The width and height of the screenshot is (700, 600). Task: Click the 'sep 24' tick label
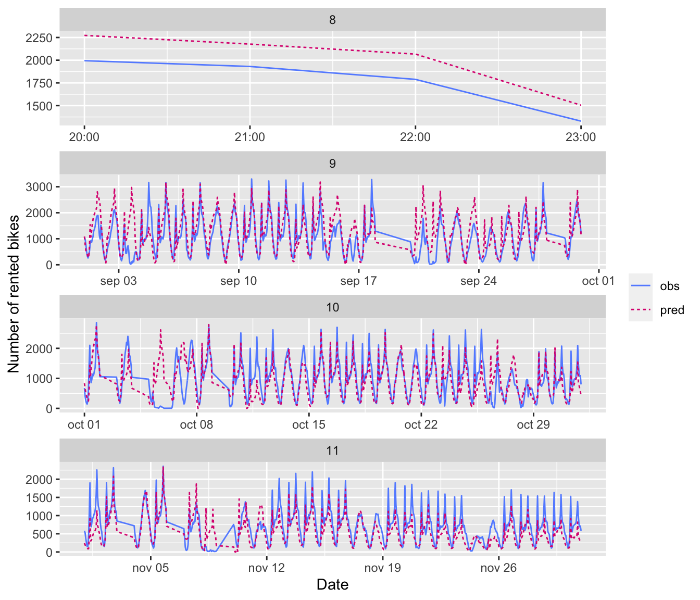pos(479,281)
